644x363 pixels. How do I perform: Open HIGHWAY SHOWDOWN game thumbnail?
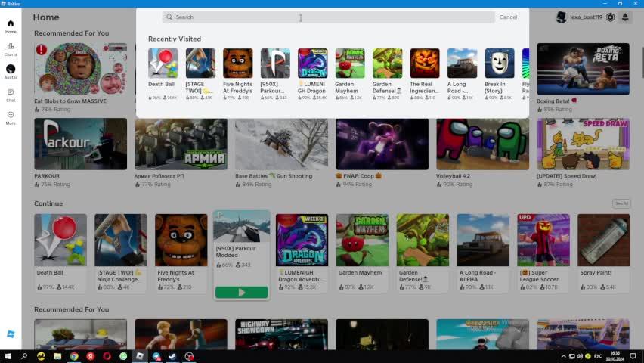(281, 334)
